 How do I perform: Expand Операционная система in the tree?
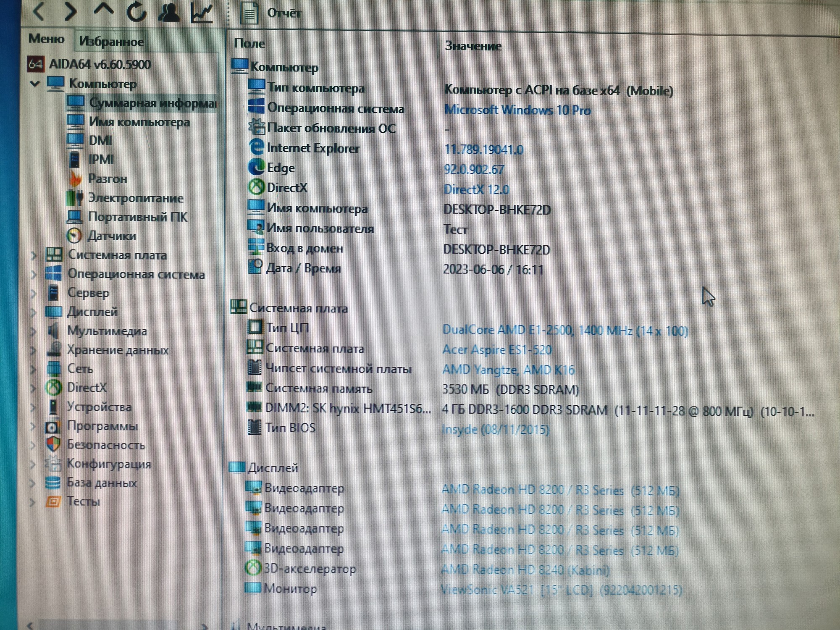point(34,274)
